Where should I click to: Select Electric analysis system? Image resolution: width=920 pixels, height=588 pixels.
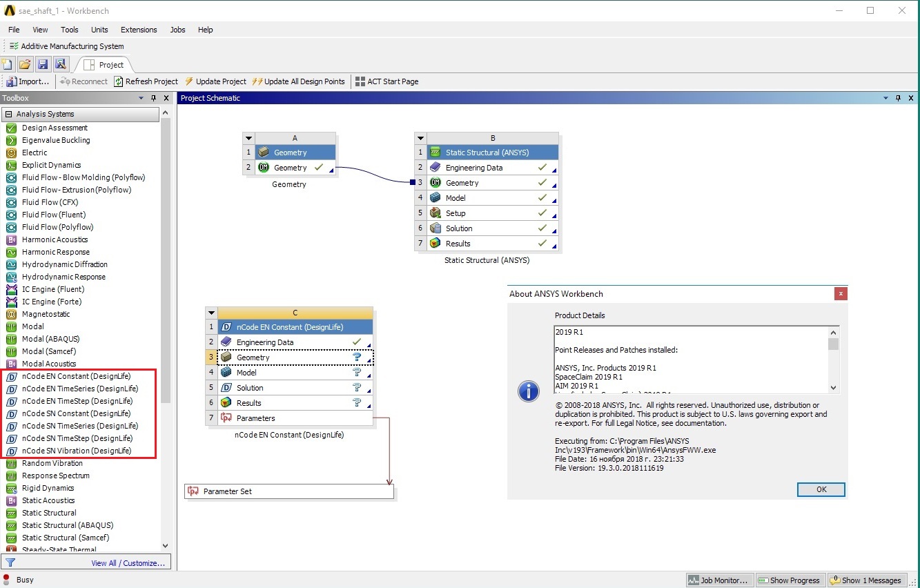tap(35, 153)
